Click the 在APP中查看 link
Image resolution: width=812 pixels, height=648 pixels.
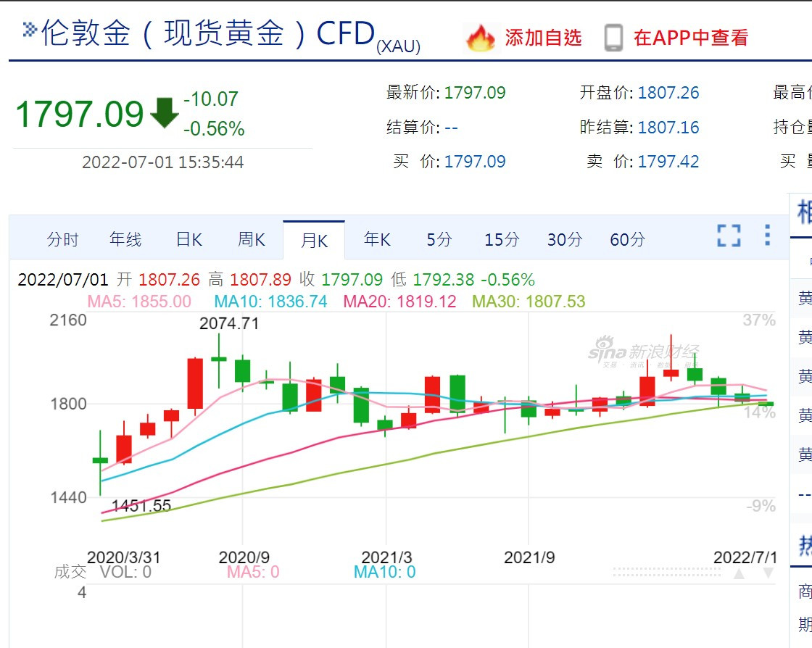(x=691, y=38)
